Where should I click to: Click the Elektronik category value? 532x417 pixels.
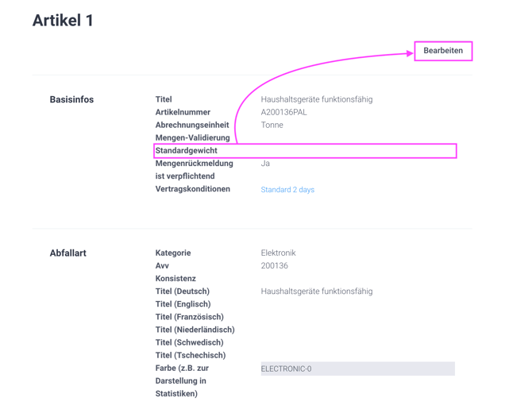click(278, 253)
